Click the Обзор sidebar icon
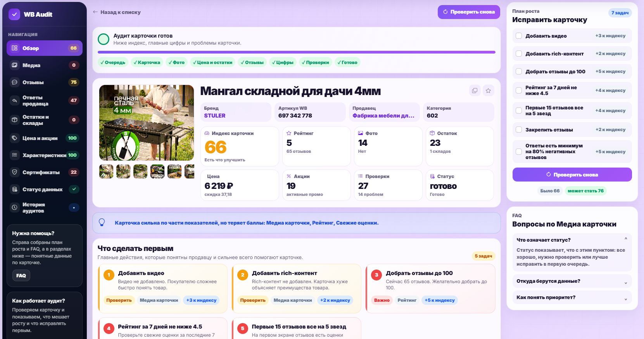This screenshot has height=339, width=644. click(15, 48)
